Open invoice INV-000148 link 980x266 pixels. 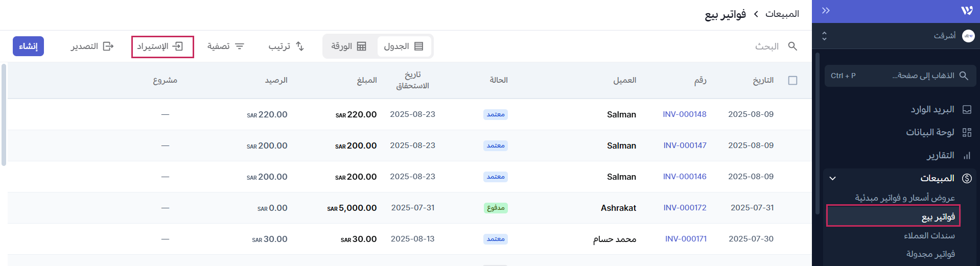(x=684, y=114)
